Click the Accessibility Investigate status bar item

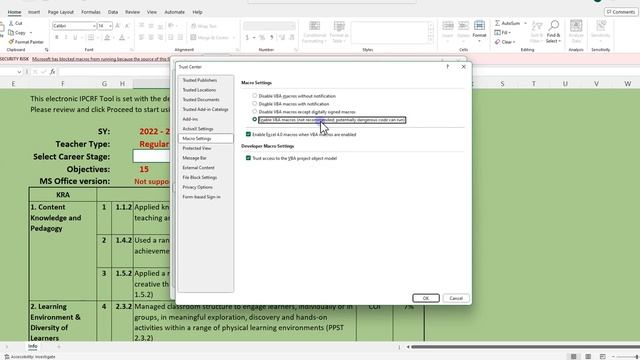[30, 357]
